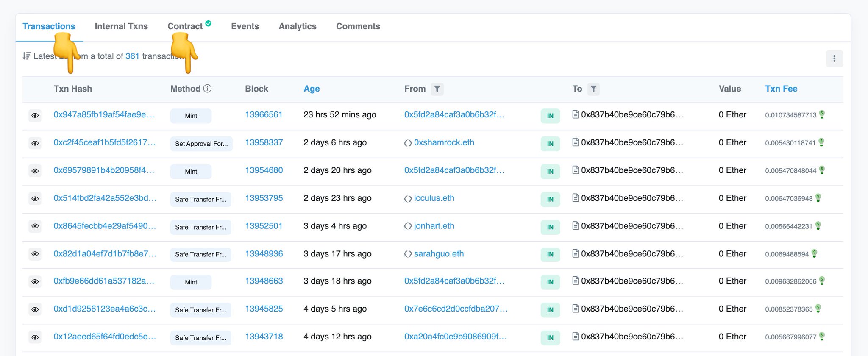Click the Method info icon

(207, 89)
